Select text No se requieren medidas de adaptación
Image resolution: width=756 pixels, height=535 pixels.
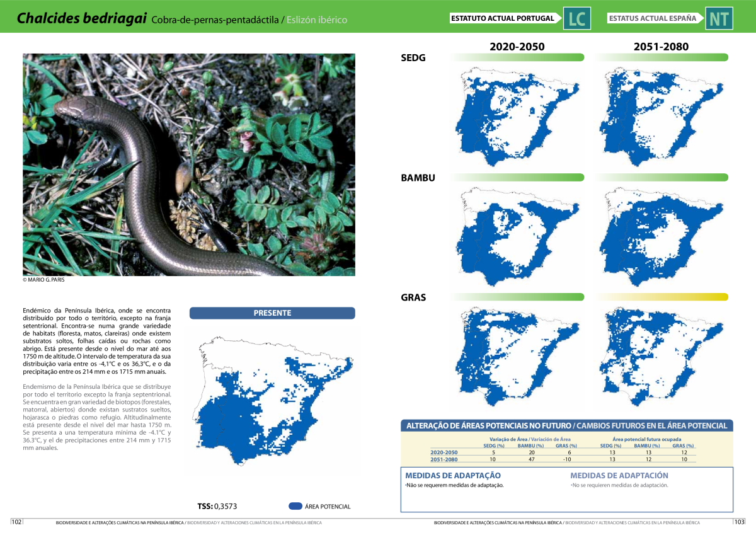click(619, 485)
